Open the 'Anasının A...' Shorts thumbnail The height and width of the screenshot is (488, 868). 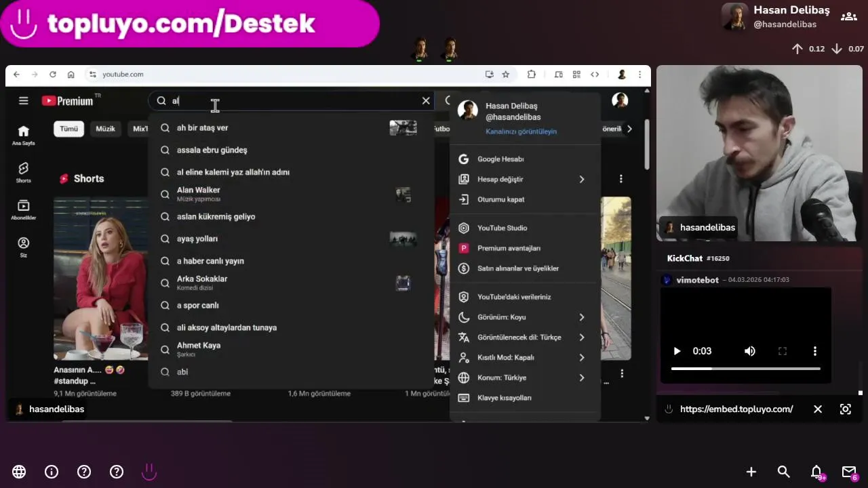(101, 278)
